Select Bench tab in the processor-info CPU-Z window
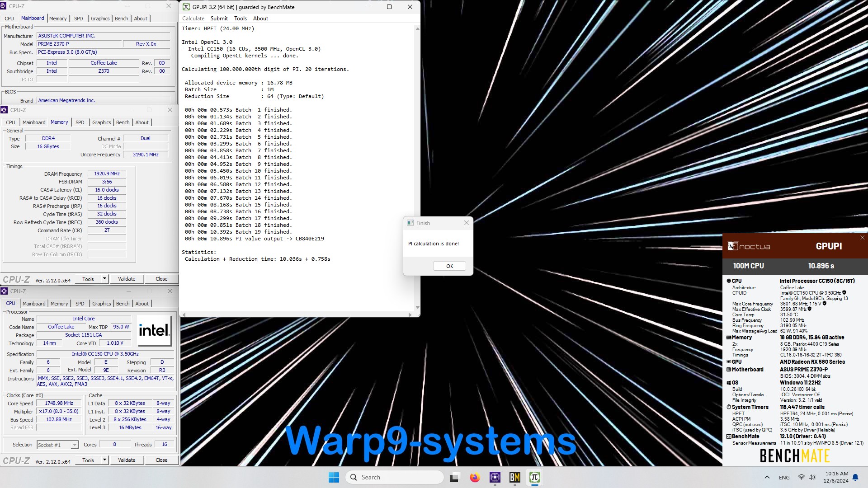Image resolution: width=868 pixels, height=488 pixels. 123,304
